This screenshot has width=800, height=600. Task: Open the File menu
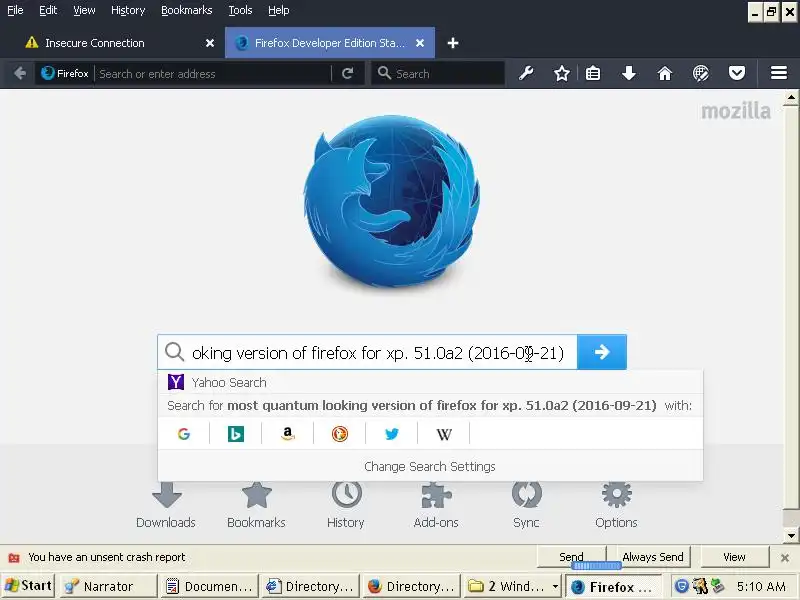tap(15, 10)
